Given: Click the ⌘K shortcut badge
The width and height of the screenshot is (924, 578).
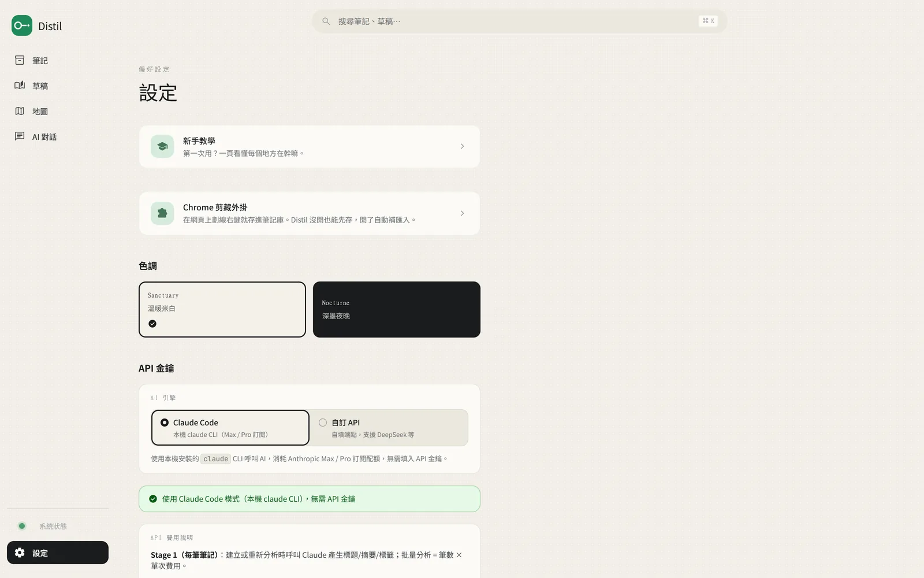Looking at the screenshot, I should (x=708, y=21).
